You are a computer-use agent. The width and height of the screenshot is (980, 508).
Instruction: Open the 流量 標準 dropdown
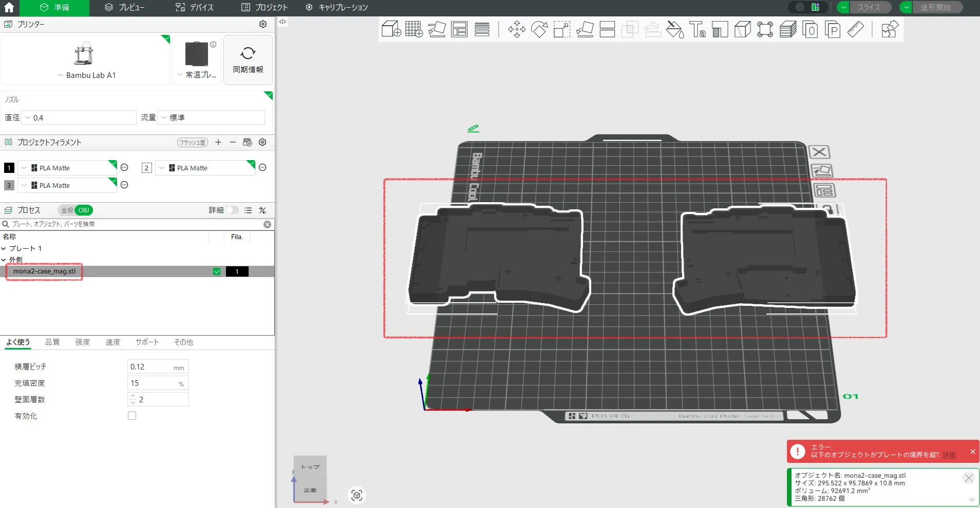pos(211,118)
